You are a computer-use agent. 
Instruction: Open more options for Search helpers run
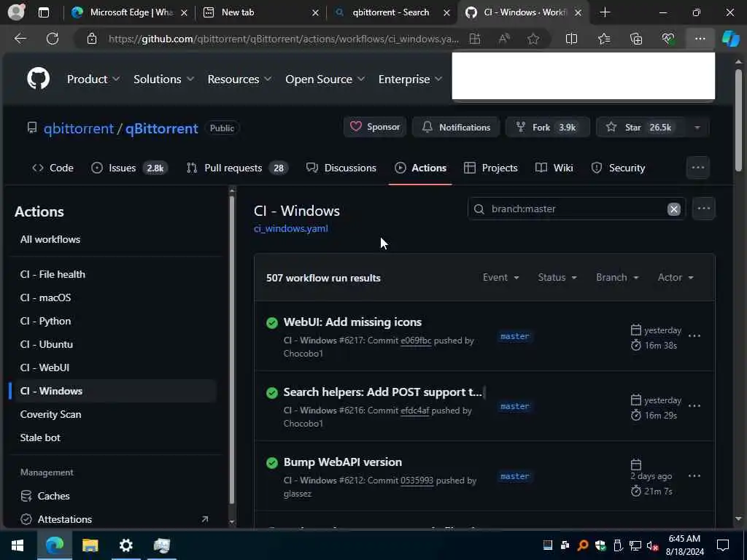(694, 405)
